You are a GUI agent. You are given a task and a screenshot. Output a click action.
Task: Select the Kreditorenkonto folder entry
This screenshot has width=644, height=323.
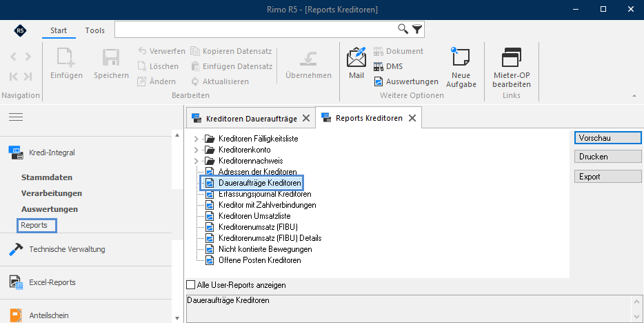(244, 150)
